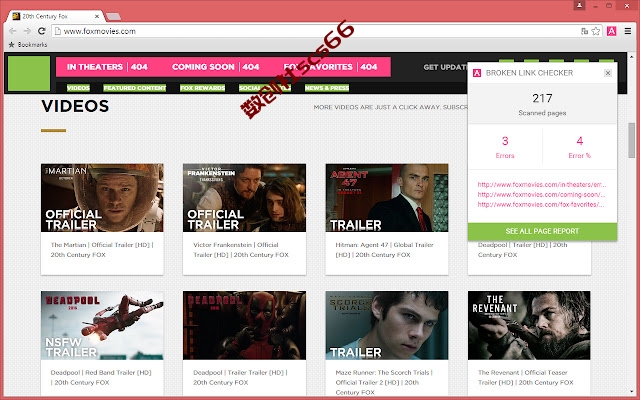The image size is (640, 400).
Task: Open the translate icon in address bar
Action: (x=584, y=31)
